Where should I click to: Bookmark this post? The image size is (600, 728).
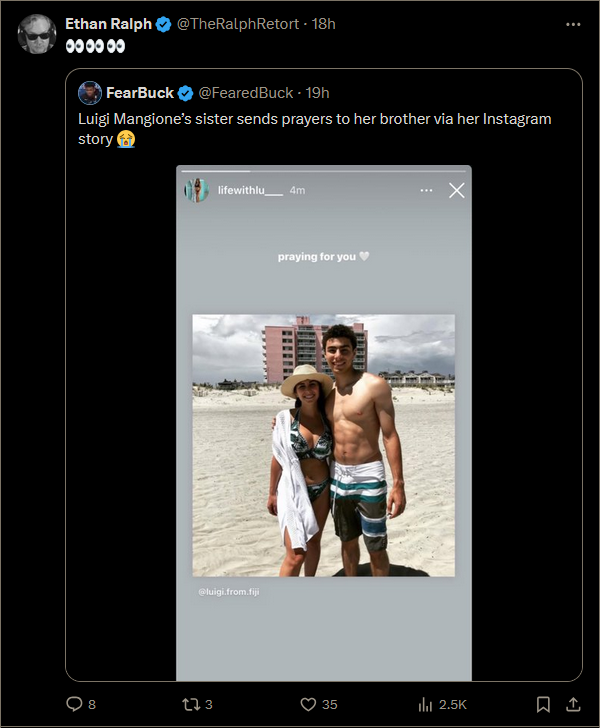543,704
